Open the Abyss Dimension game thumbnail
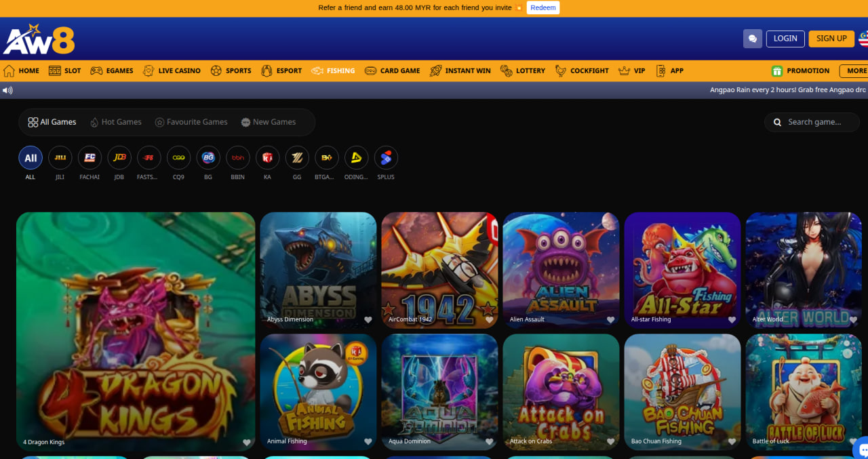 click(x=318, y=271)
